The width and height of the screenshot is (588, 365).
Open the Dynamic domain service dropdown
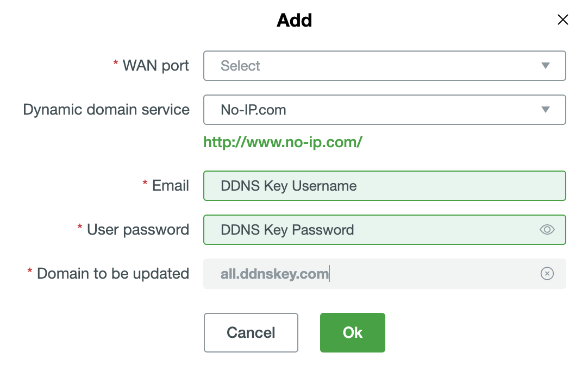pyautogui.click(x=385, y=110)
